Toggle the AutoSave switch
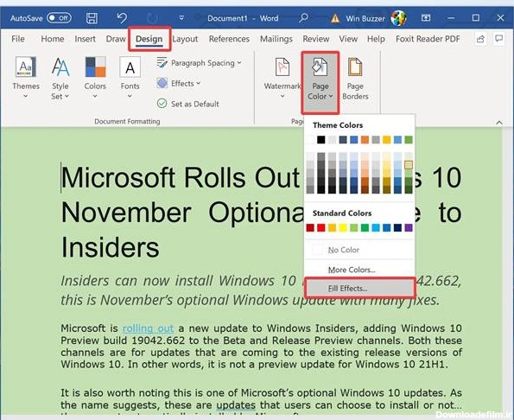This screenshot has height=420, width=514. [x=59, y=18]
